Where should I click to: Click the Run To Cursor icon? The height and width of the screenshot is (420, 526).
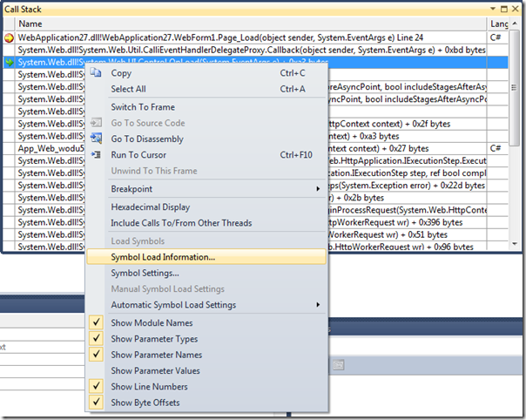(96, 154)
